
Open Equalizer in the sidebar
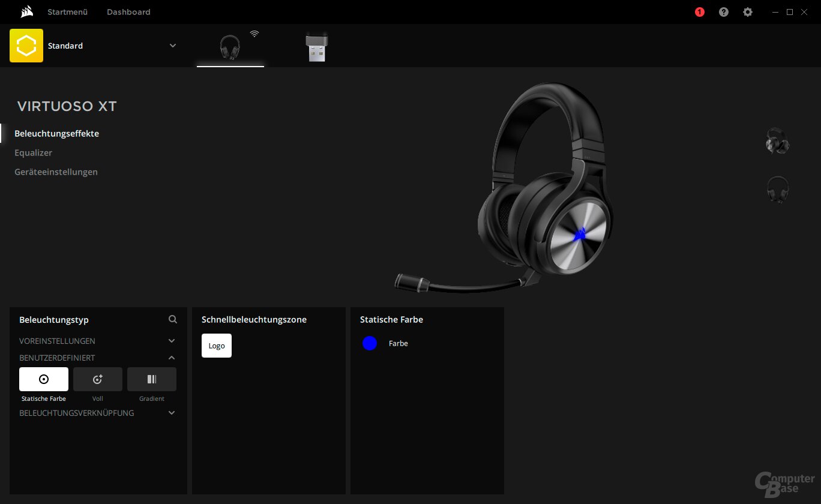pyautogui.click(x=34, y=153)
